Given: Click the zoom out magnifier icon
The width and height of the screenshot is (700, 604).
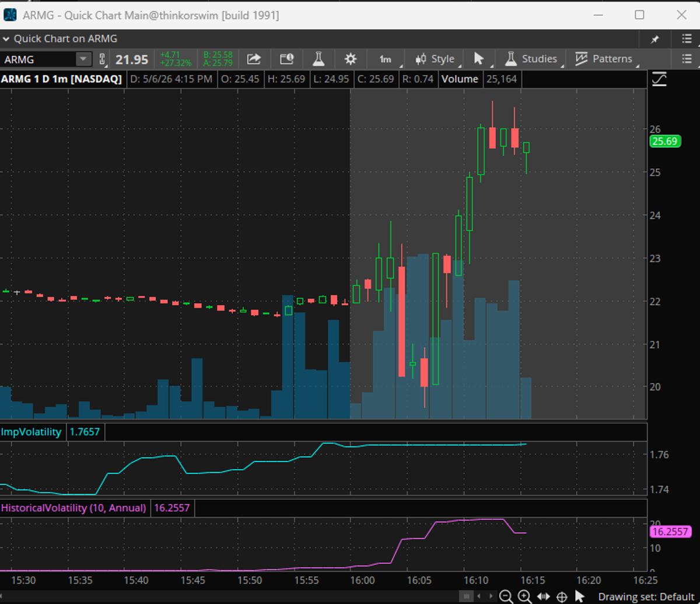Looking at the screenshot, I should (506, 596).
